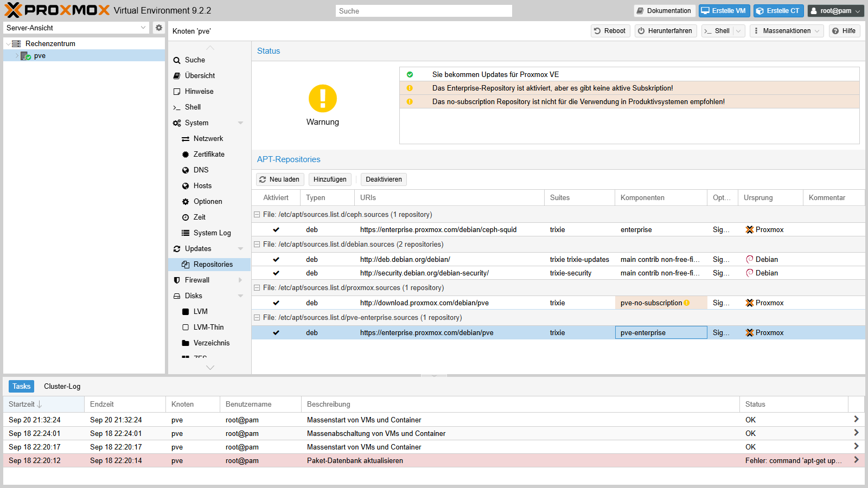The image size is (868, 488).
Task: Open the root@pam user menu
Action: click(835, 11)
